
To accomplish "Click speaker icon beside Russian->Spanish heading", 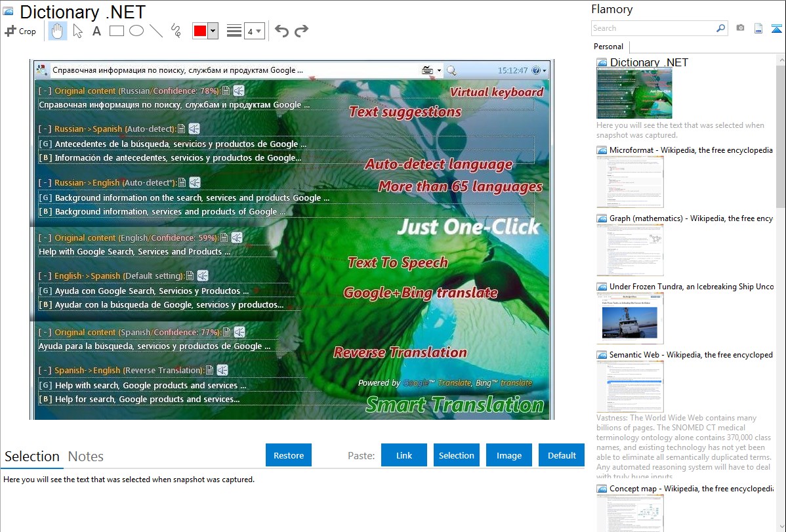I will (194, 129).
